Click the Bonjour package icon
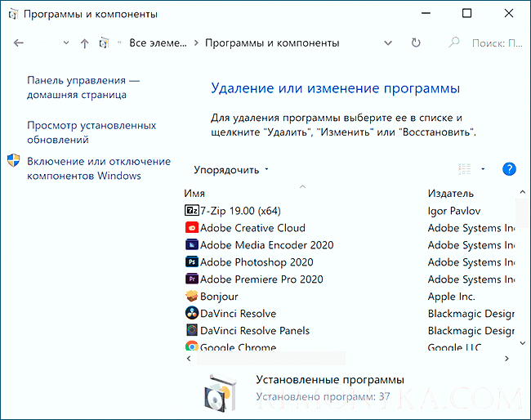The width and height of the screenshot is (531, 420). click(192, 296)
